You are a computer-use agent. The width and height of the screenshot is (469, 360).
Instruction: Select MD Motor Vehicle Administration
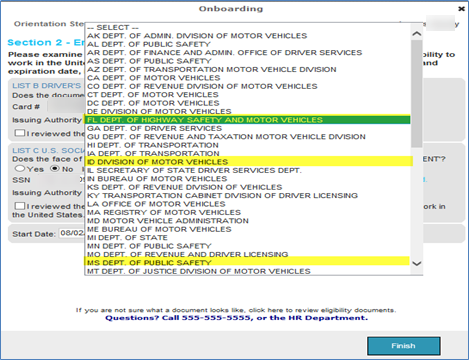point(248,221)
